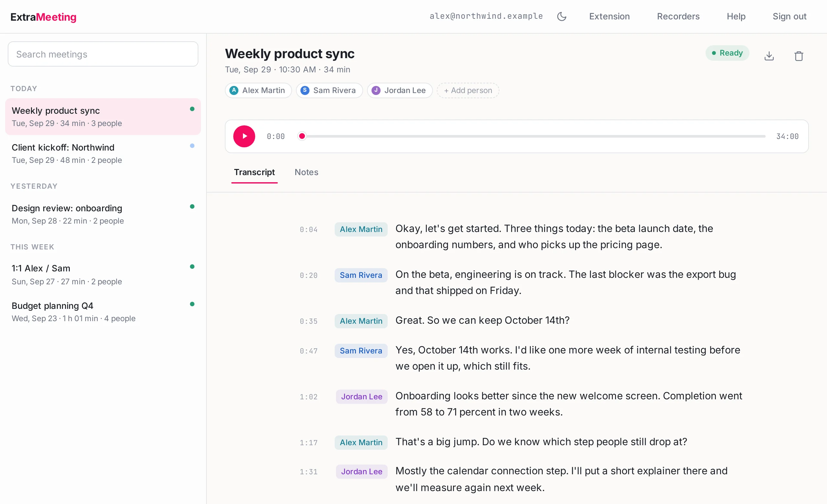Open the Help link
The width and height of the screenshot is (827, 504).
pos(736,16)
